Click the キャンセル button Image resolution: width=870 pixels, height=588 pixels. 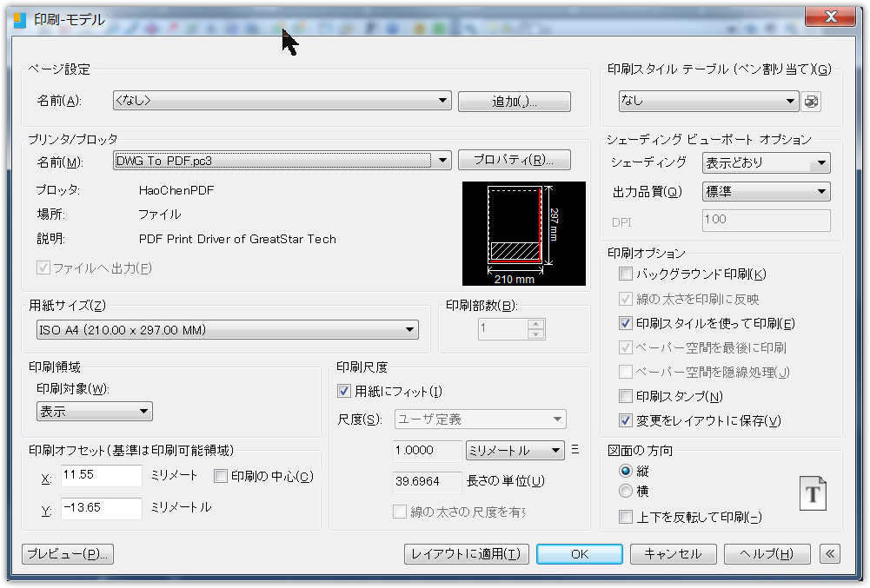673,553
